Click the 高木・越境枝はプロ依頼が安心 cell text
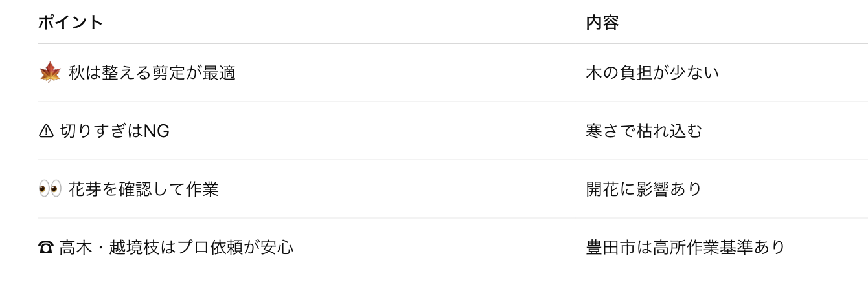Image resolution: width=868 pixels, height=291 pixels. click(x=176, y=248)
